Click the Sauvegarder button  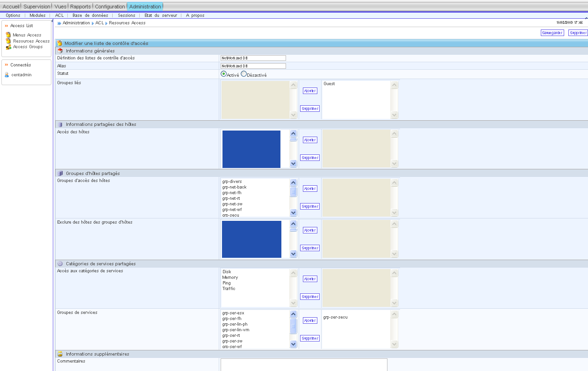[552, 33]
